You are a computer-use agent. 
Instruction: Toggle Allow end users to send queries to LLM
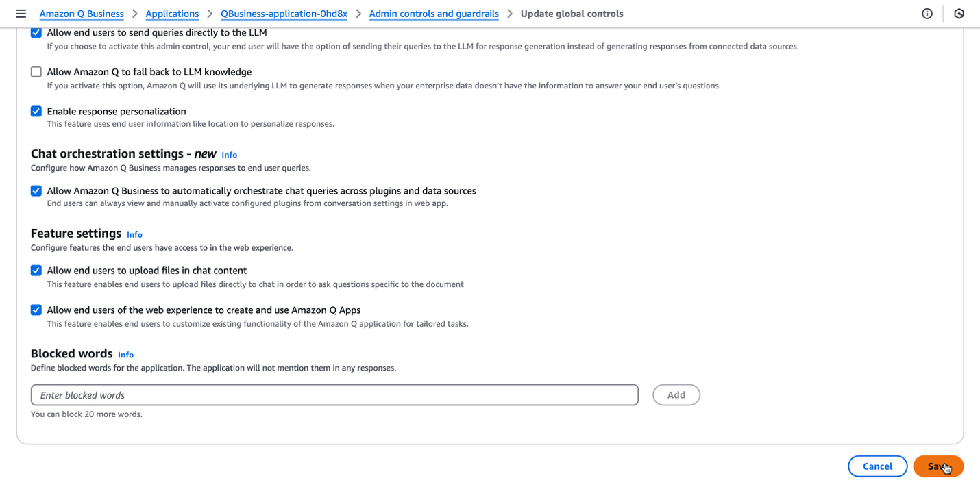(x=36, y=33)
